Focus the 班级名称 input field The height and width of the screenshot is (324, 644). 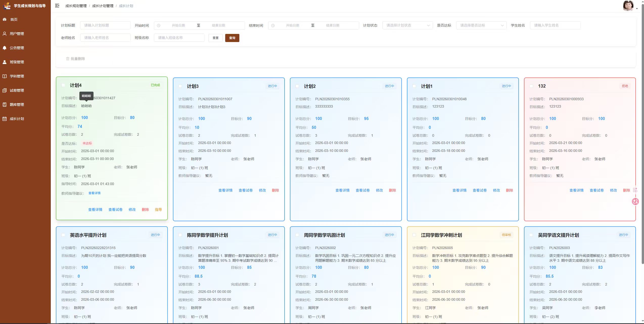click(x=179, y=38)
